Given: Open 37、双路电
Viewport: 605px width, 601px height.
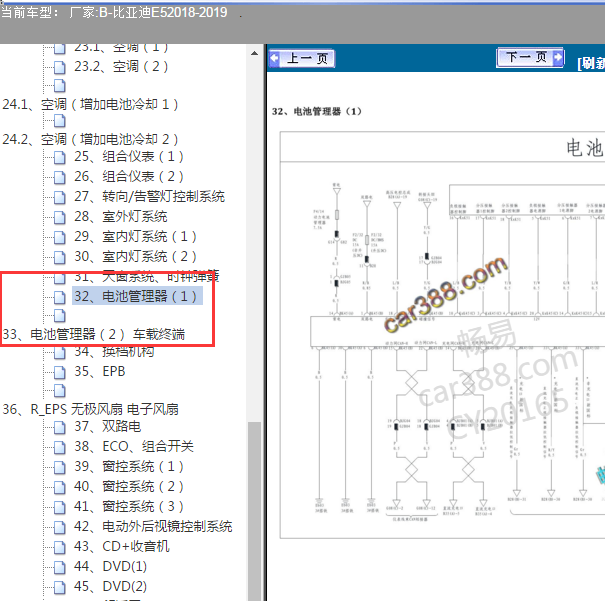Looking at the screenshot, I should [x=107, y=426].
